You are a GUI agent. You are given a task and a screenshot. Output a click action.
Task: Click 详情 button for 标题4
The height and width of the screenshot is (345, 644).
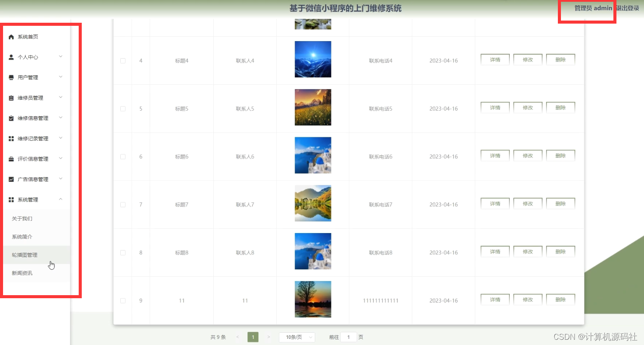(495, 60)
